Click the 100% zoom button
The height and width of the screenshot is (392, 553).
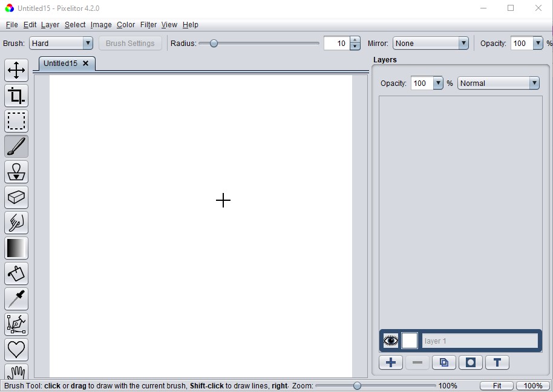pyautogui.click(x=533, y=386)
